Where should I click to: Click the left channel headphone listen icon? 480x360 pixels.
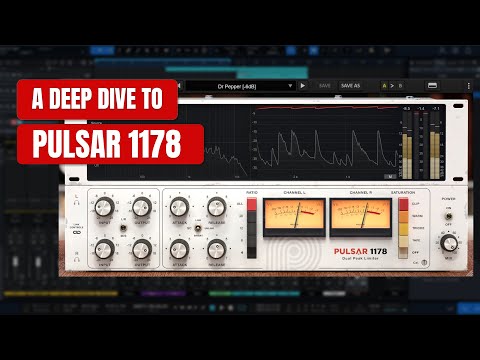coord(77,203)
